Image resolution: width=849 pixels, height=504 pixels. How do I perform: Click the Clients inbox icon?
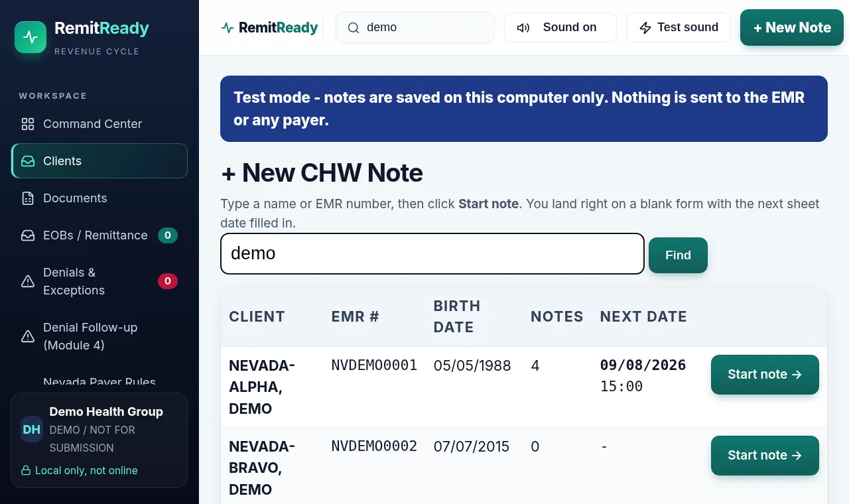click(x=28, y=161)
